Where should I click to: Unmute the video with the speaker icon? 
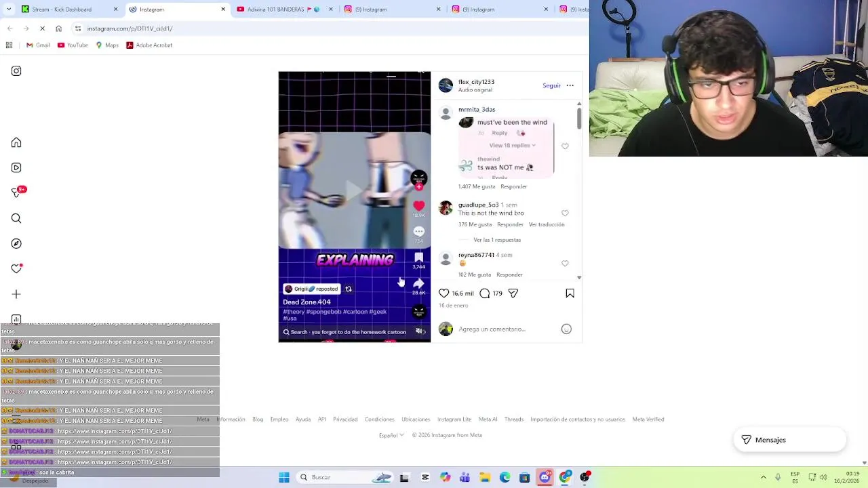pos(419,331)
